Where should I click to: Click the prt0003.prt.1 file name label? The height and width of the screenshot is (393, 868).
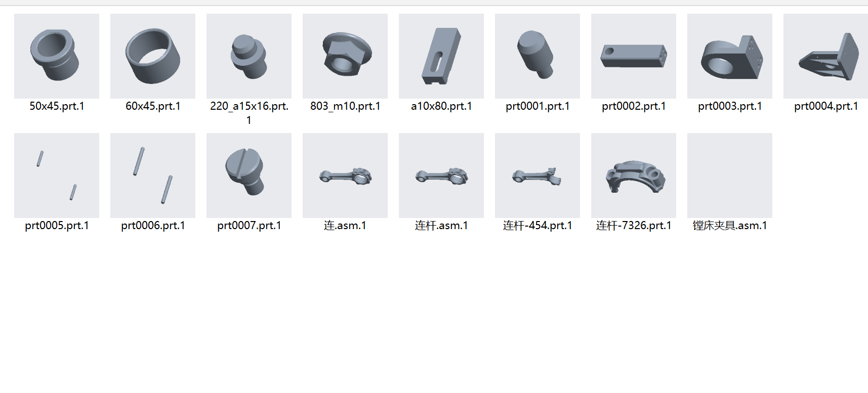(x=730, y=106)
